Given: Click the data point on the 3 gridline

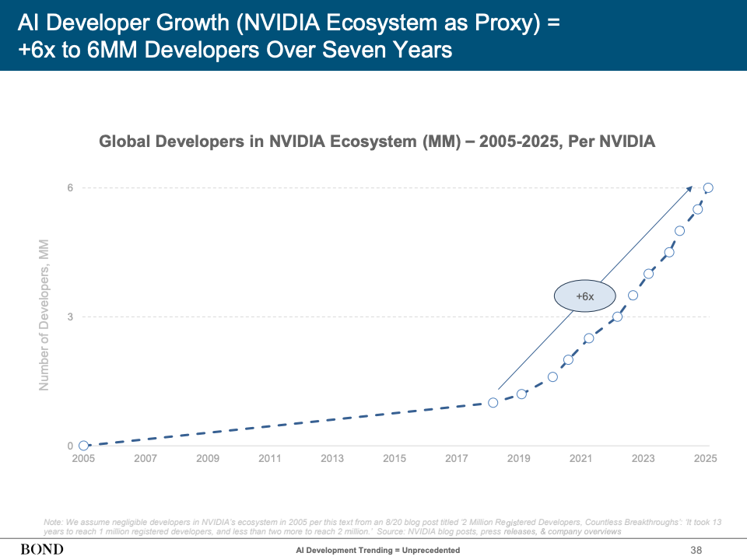Looking at the screenshot, I should [x=617, y=317].
